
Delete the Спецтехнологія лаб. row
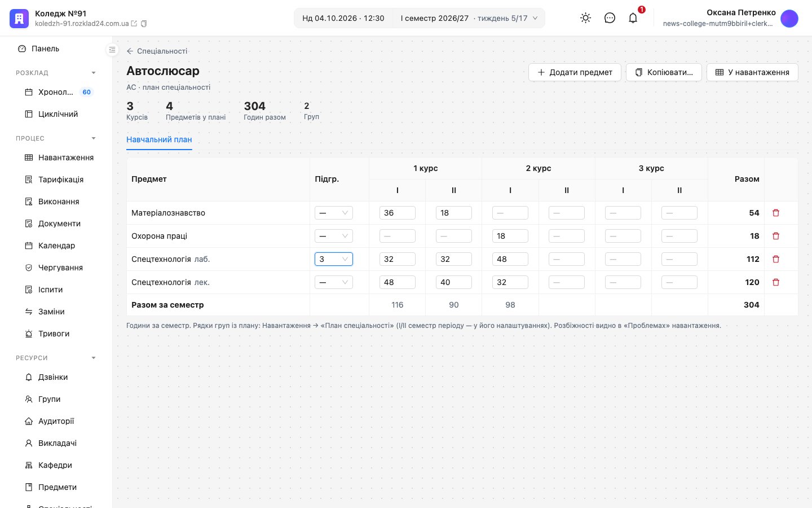[x=776, y=259]
